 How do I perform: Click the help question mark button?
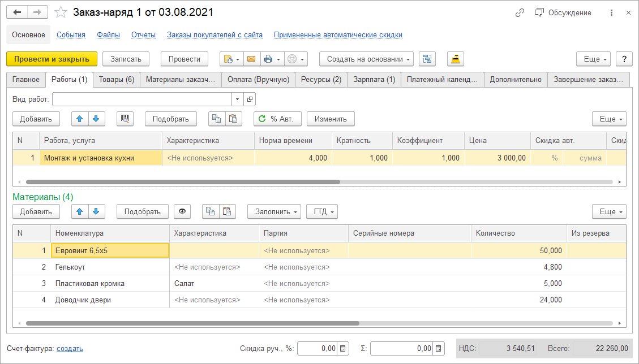624,59
